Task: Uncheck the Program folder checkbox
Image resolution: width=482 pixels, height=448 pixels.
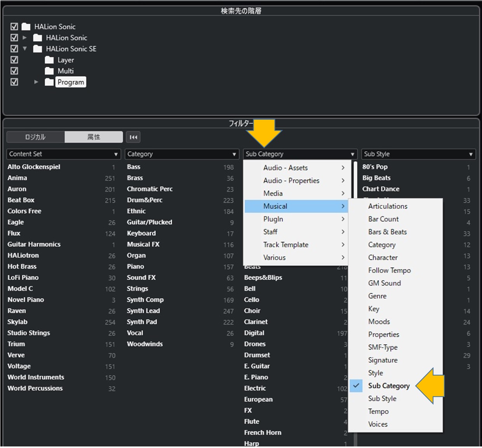Action: (14, 82)
